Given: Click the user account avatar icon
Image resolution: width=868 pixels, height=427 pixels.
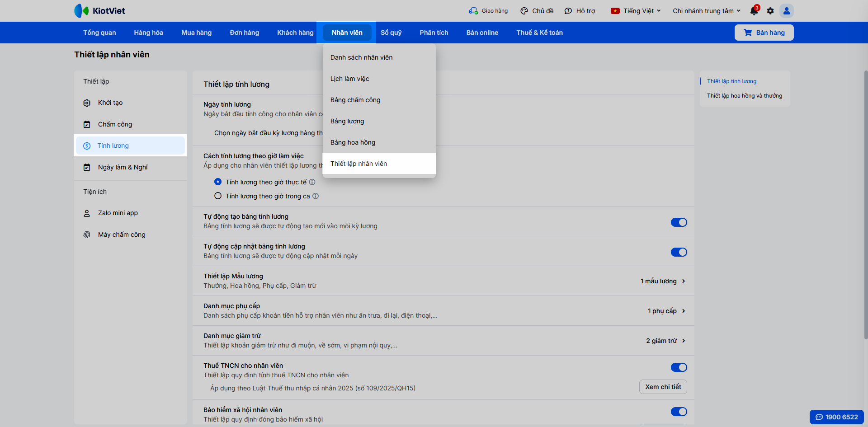Looking at the screenshot, I should [787, 11].
